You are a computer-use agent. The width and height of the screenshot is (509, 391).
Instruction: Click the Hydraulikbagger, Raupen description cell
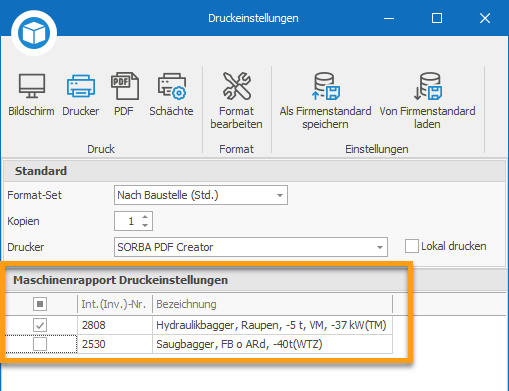click(272, 325)
